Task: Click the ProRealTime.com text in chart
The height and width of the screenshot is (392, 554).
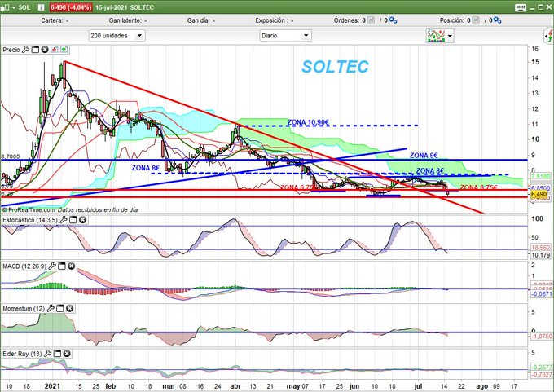Action: point(32,209)
